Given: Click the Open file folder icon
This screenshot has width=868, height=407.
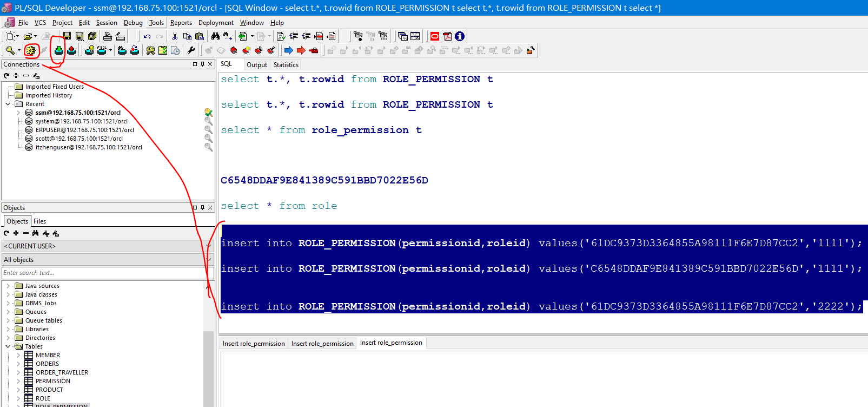Looking at the screenshot, I should [x=27, y=36].
